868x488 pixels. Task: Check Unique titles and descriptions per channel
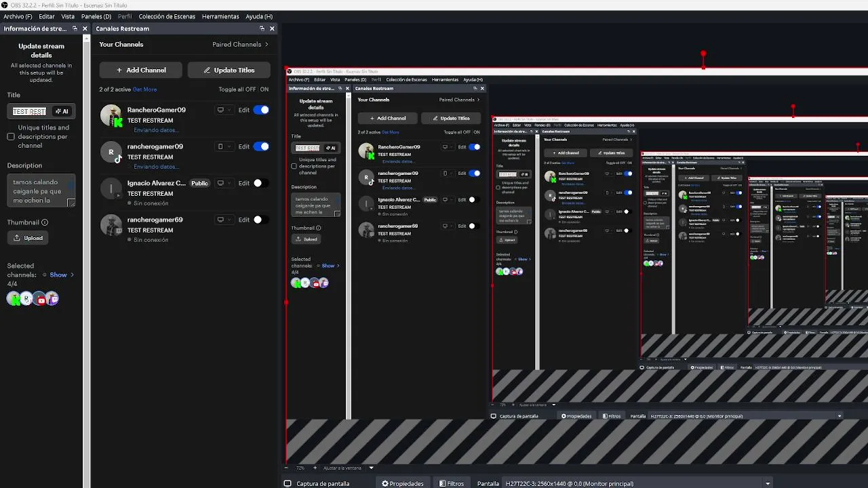(11, 137)
